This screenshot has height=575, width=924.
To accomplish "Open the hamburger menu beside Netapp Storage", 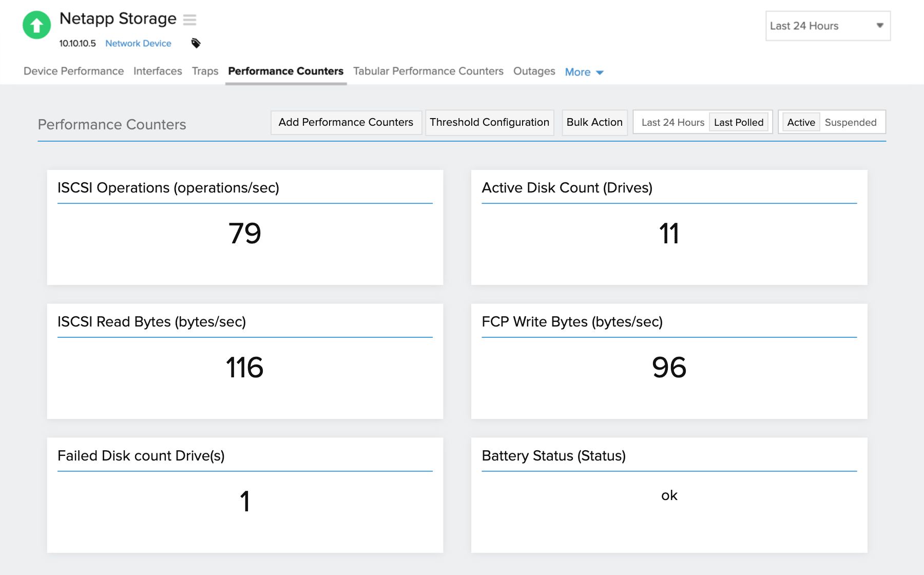I will (x=190, y=20).
